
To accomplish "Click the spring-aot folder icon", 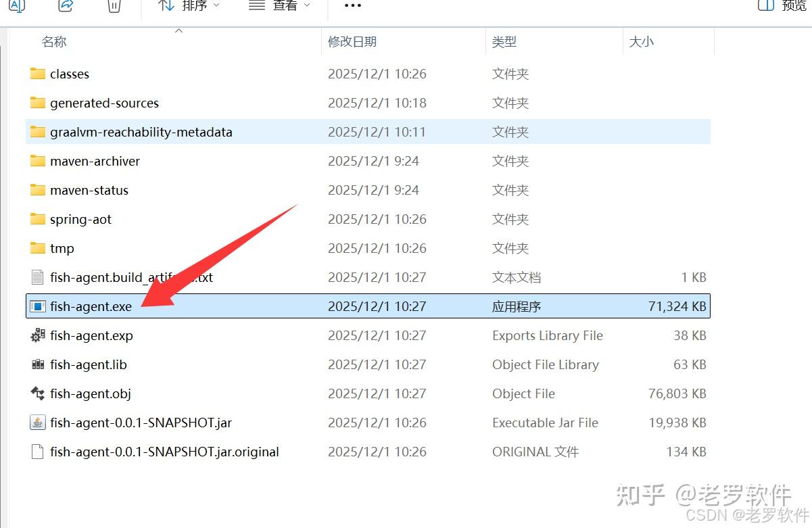I will click(x=37, y=219).
